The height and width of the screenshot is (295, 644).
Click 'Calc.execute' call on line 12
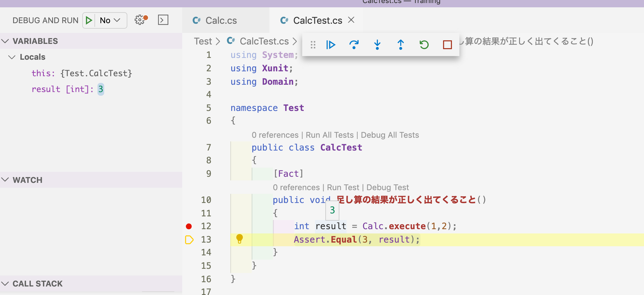[x=394, y=226]
